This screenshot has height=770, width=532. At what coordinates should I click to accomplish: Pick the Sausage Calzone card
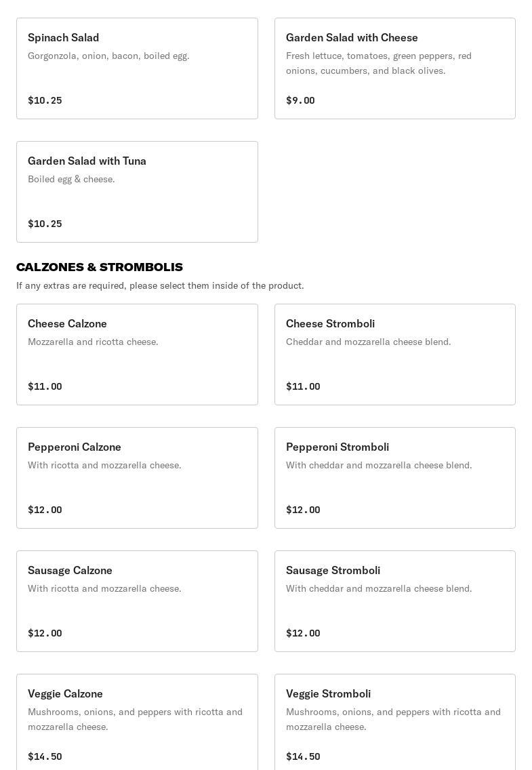point(137,601)
